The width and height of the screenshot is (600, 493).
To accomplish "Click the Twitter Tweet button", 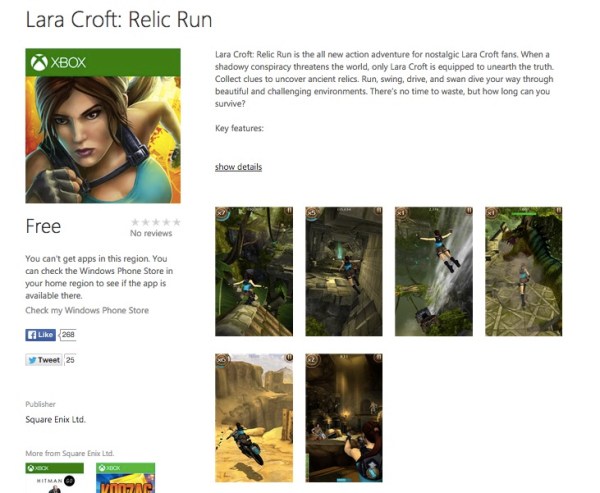I will pyautogui.click(x=44, y=360).
